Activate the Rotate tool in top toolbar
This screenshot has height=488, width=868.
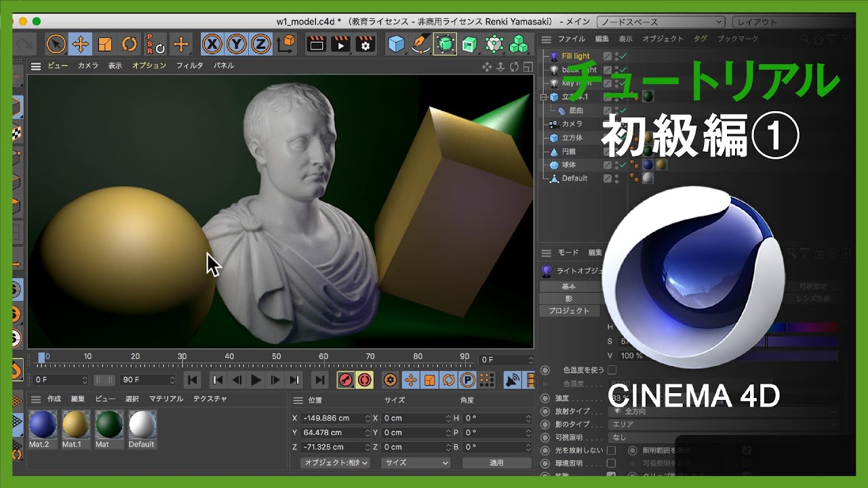[130, 45]
